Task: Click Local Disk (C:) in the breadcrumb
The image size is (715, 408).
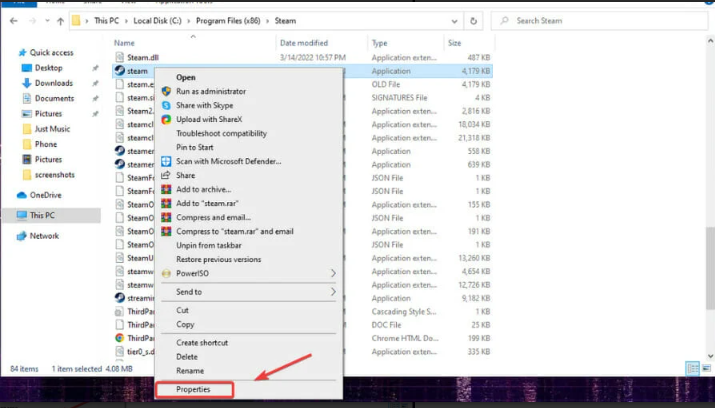Action: pyautogui.click(x=157, y=21)
